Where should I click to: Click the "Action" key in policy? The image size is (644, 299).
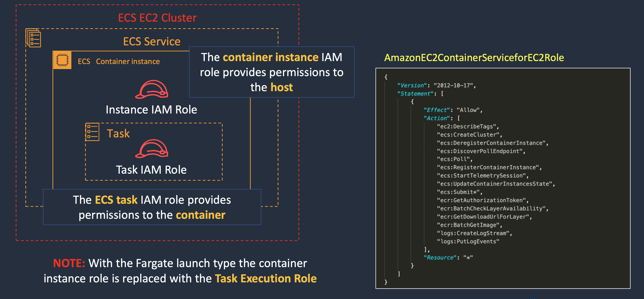pyautogui.click(x=436, y=118)
